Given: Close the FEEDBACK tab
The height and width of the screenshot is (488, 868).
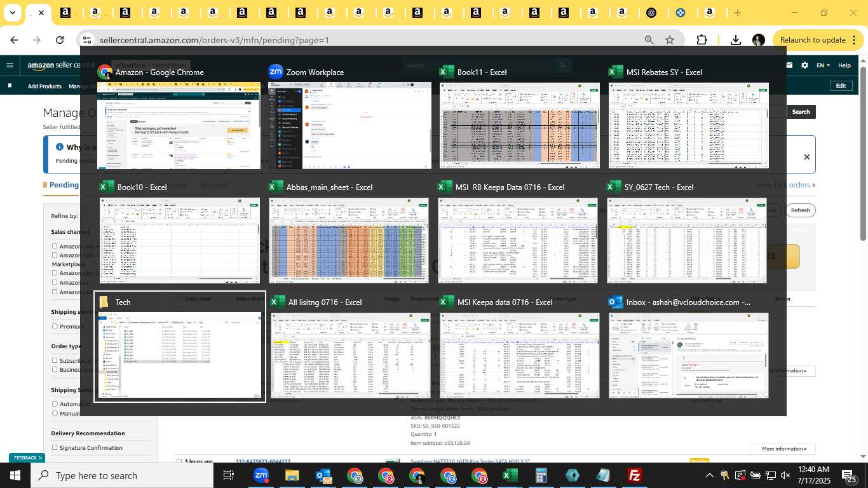Looking at the screenshot, I should 40,457.
